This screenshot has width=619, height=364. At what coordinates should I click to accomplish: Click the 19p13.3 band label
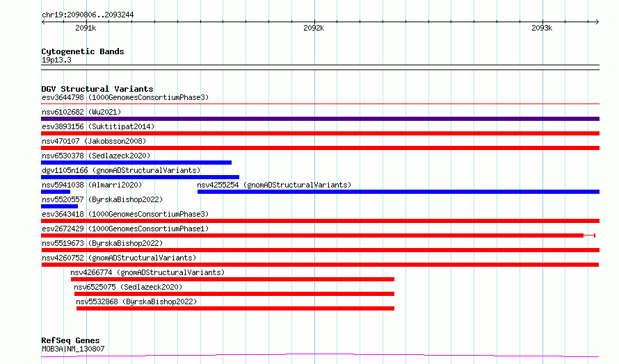pos(56,60)
